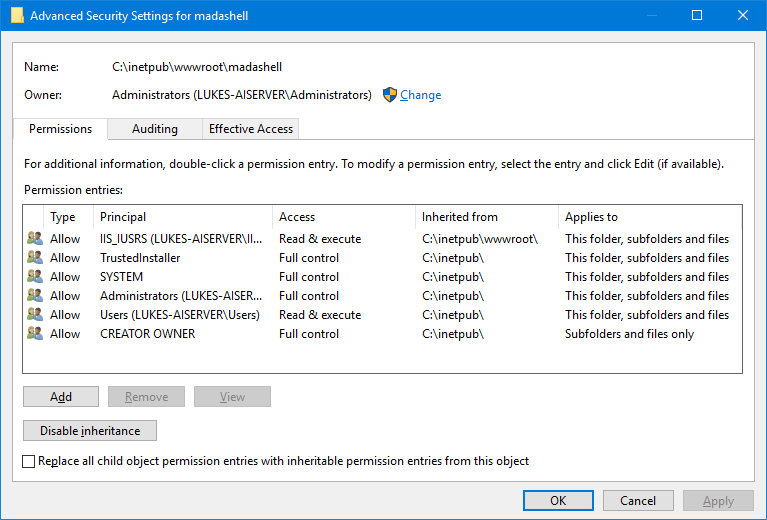Click Read & execute access for Users row
The image size is (767, 520).
pos(320,315)
